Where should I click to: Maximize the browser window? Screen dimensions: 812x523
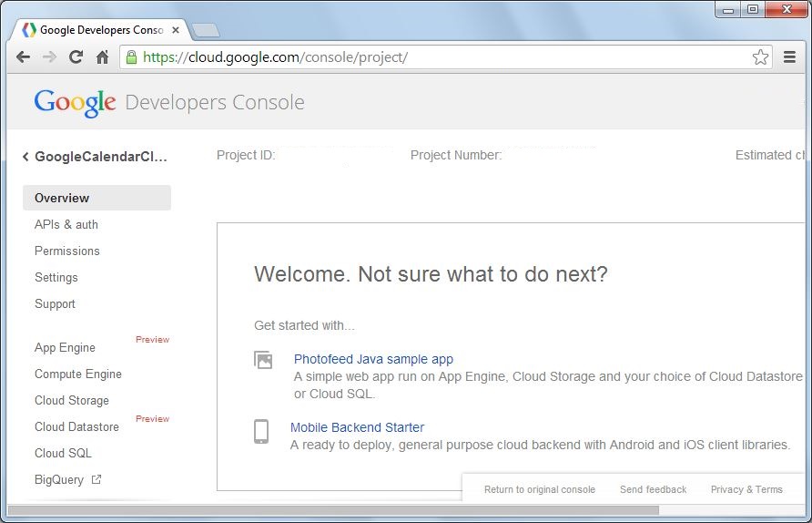pyautogui.click(x=753, y=10)
